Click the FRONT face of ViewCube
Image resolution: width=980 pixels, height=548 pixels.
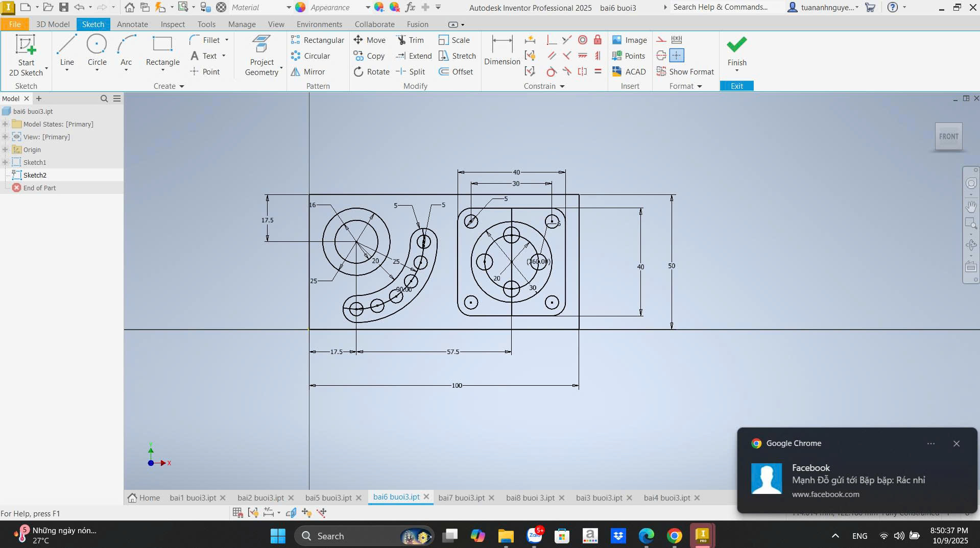[x=948, y=137]
